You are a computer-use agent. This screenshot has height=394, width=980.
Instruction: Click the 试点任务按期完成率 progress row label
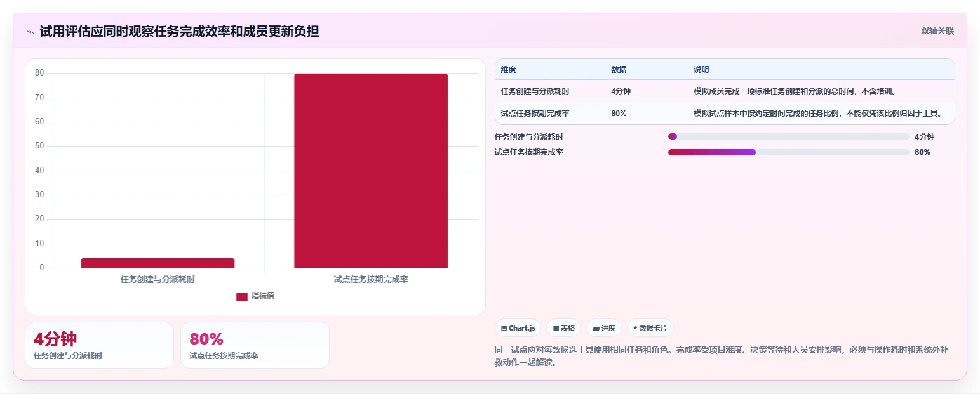click(x=528, y=152)
